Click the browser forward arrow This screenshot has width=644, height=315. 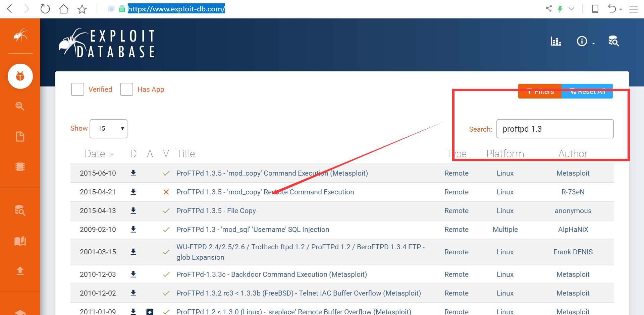coord(27,9)
